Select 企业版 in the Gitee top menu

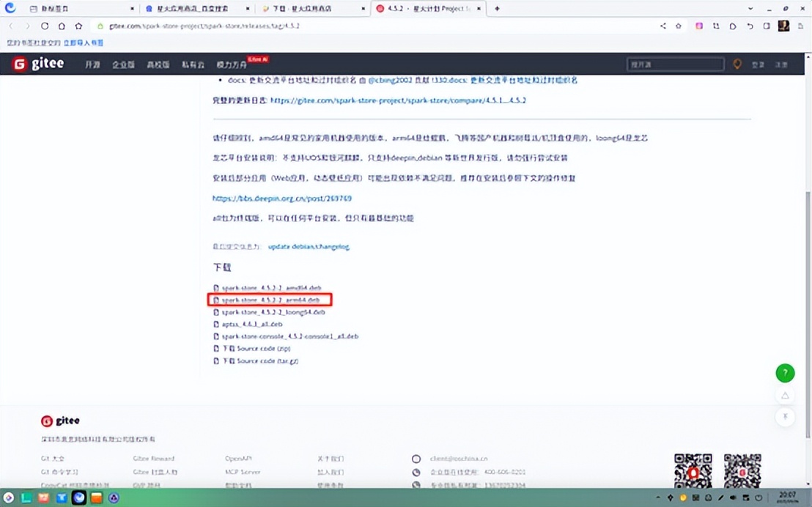[x=122, y=64]
